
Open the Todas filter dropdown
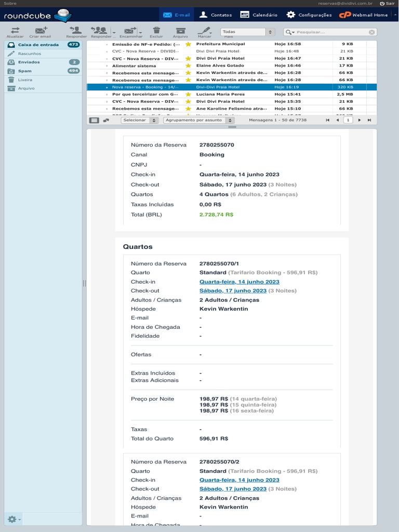(247, 32)
